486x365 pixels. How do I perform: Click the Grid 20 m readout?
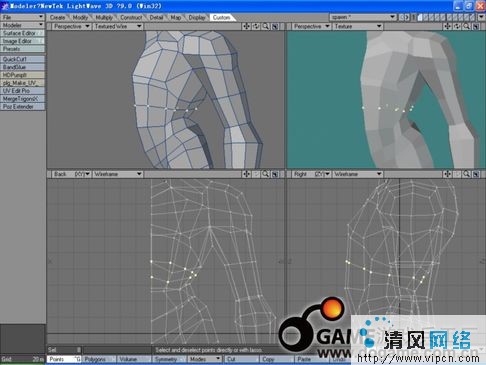click(x=22, y=359)
